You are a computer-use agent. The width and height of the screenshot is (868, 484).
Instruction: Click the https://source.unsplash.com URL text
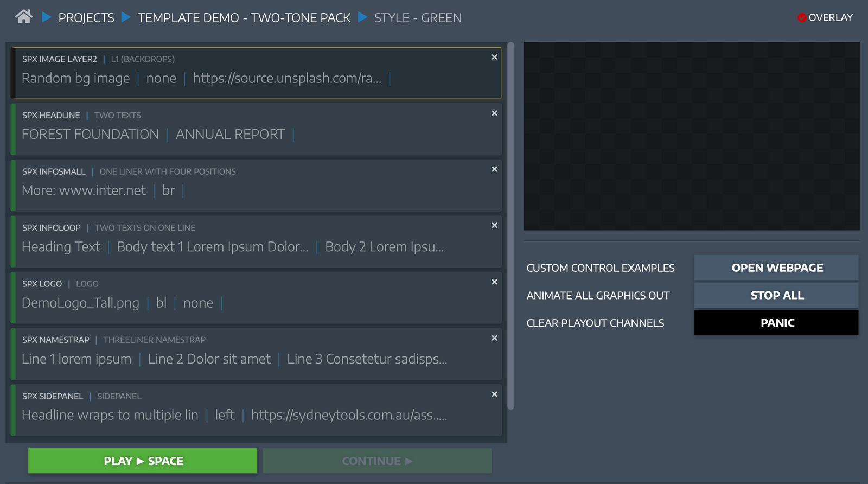[287, 79]
